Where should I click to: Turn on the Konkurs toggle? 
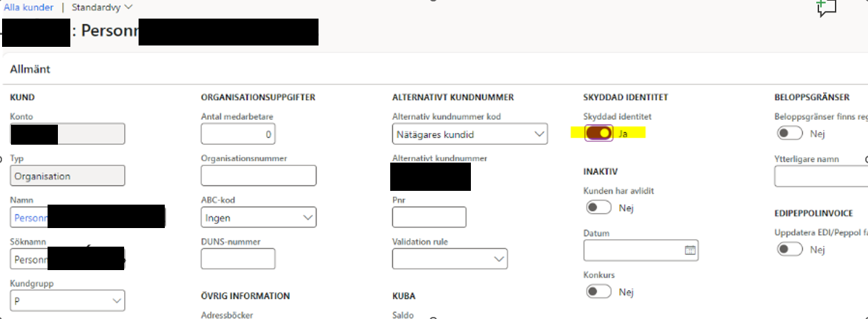pos(598,292)
